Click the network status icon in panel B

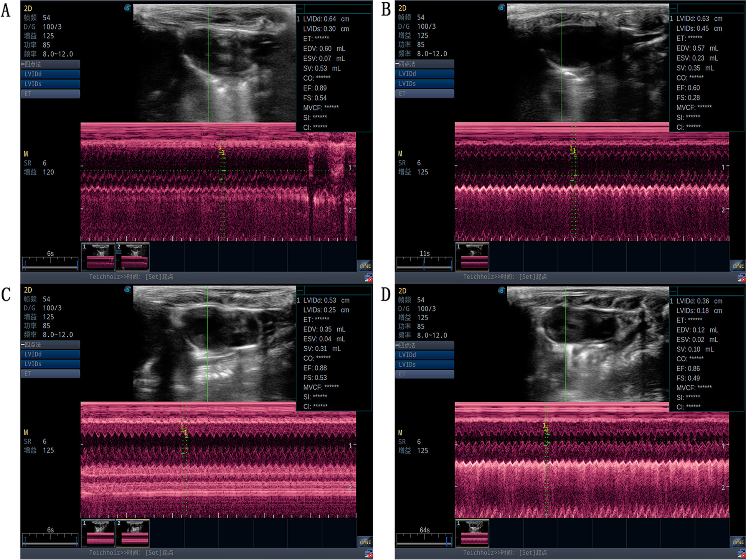point(741,277)
